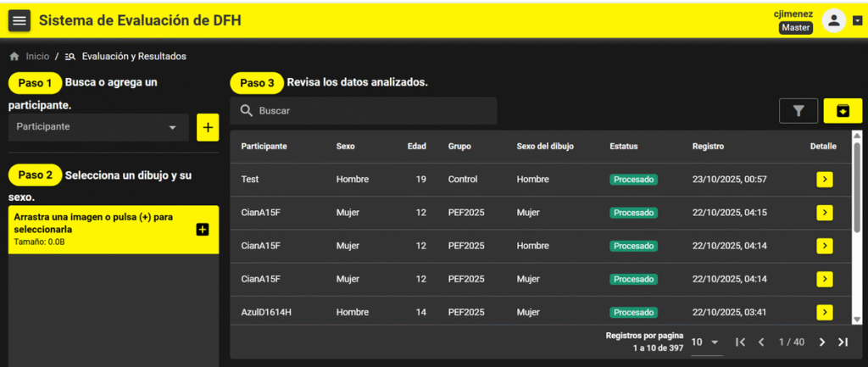Image resolution: width=868 pixels, height=367 pixels.
Task: Change records per page dropdown
Action: (705, 342)
